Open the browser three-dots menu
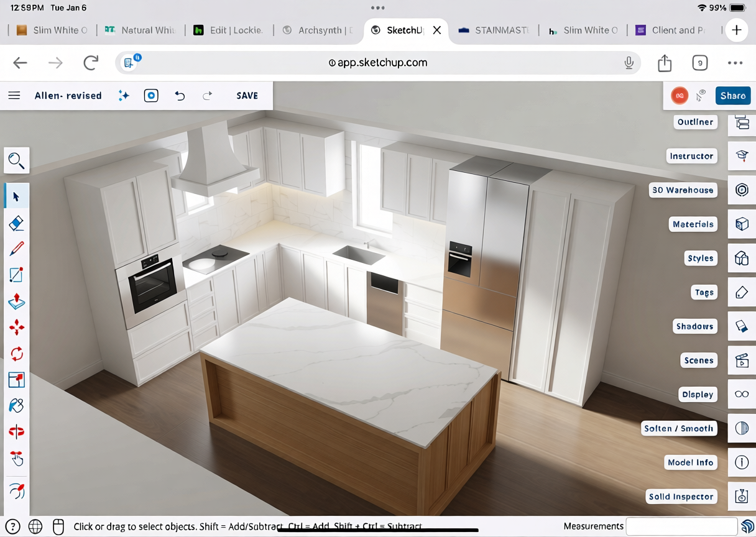 click(735, 63)
